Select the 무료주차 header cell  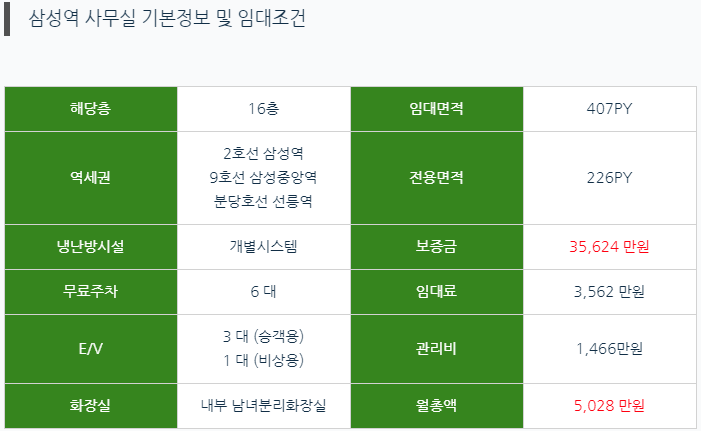coord(91,292)
